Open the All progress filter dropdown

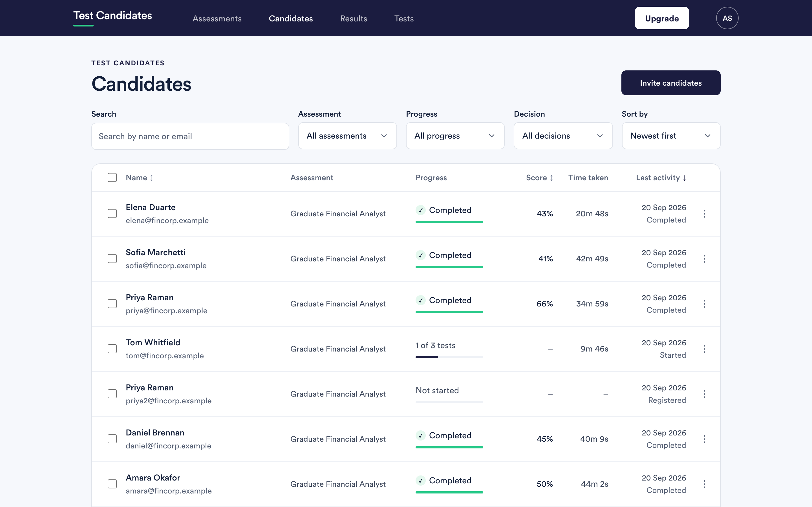(455, 136)
